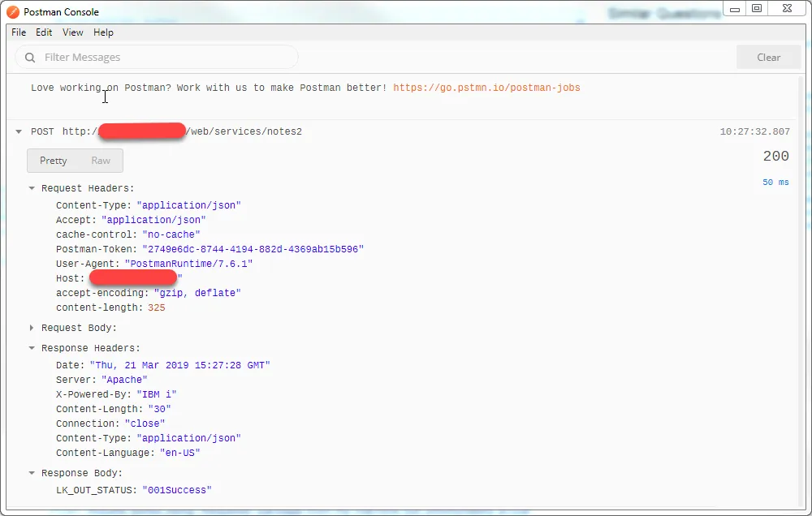This screenshot has height=516, width=812.
Task: Switch to Raw view
Action: point(101,161)
